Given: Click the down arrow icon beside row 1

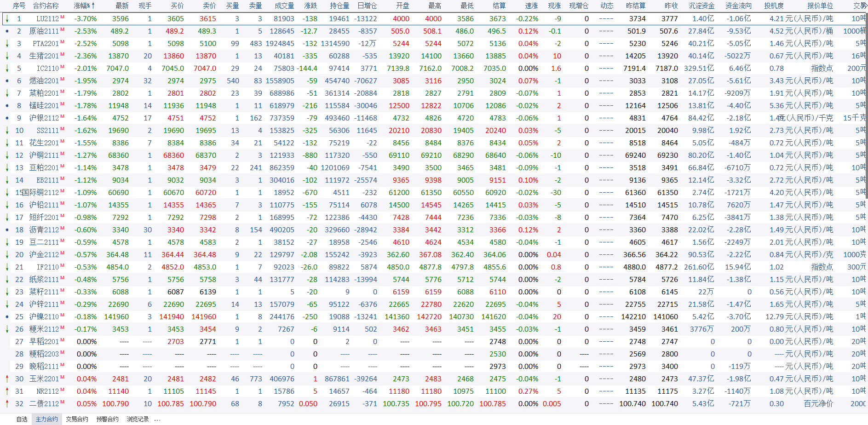Looking at the screenshot, I should coord(7,19).
